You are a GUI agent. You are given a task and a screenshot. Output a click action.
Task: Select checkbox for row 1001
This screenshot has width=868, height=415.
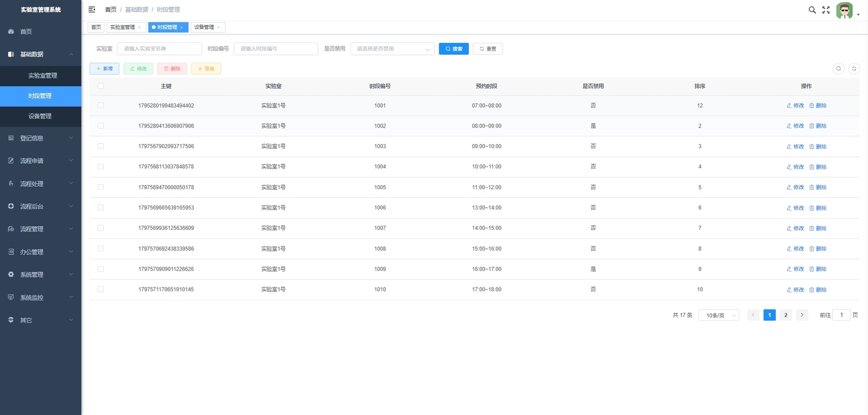[x=101, y=106]
